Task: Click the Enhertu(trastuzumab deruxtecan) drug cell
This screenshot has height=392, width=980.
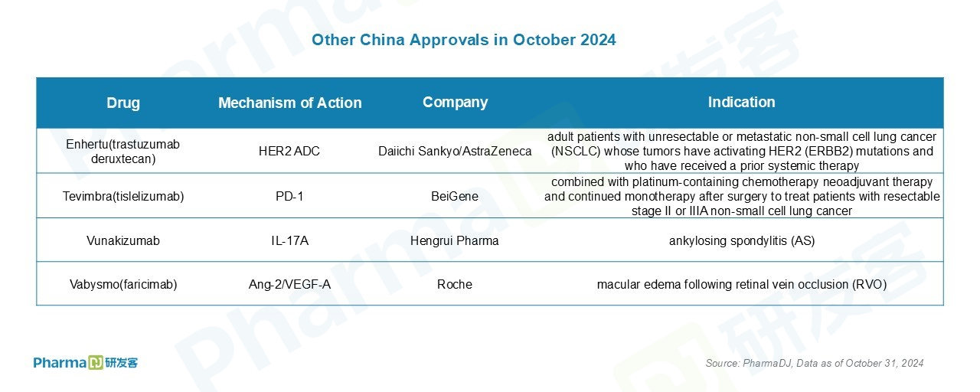Action: click(x=123, y=152)
